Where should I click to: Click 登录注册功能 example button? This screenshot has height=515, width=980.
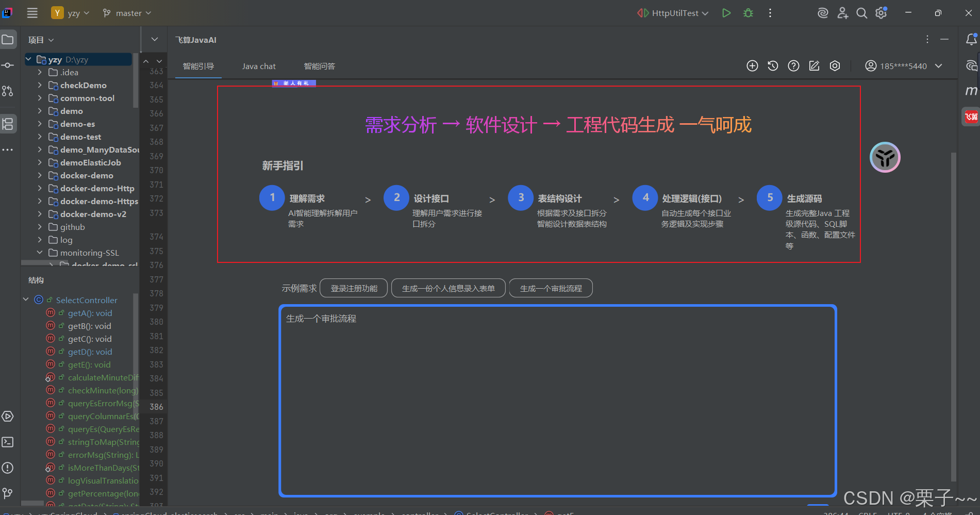[354, 288]
